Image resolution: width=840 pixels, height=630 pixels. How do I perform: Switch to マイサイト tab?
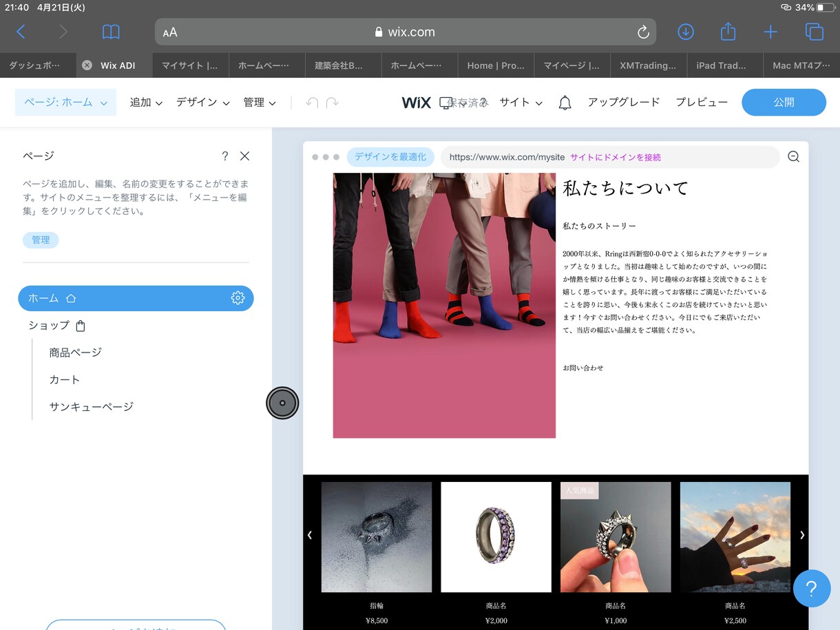click(x=190, y=65)
